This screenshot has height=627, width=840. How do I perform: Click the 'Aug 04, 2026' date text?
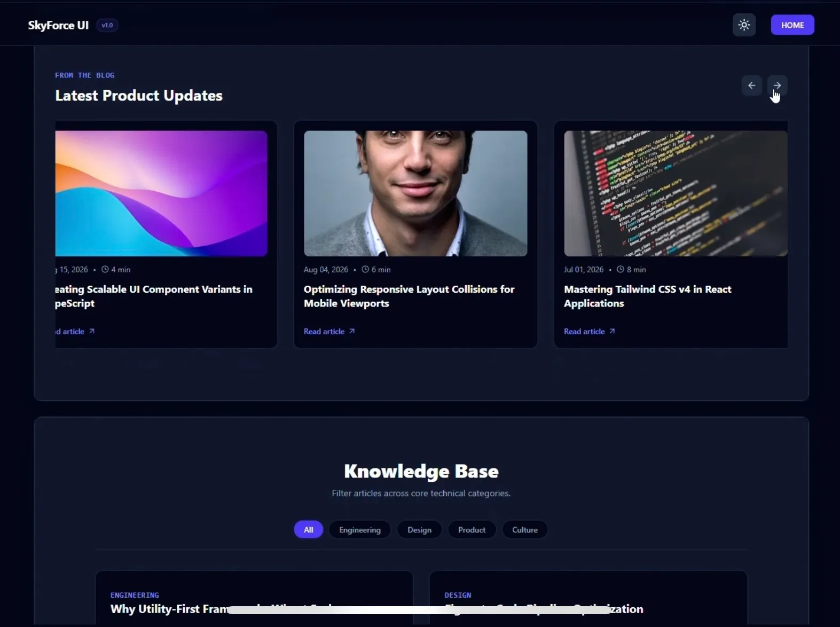[326, 270]
